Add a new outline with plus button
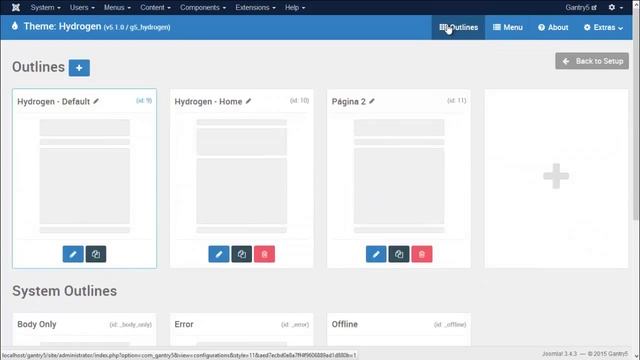This screenshot has height=360, width=640. (x=79, y=68)
